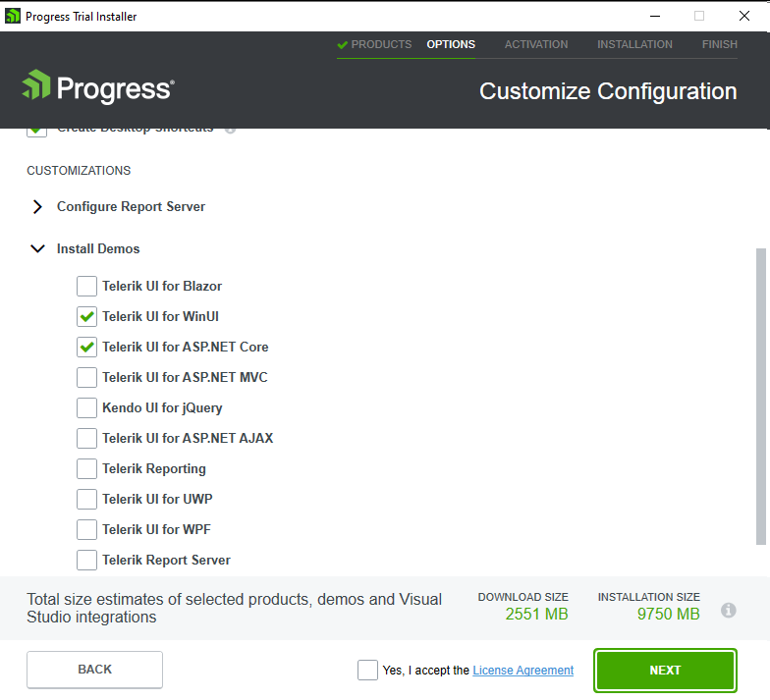Select Telerik UI for WPF demo
Image resolution: width=770 pixels, height=700 pixels.
tap(87, 530)
